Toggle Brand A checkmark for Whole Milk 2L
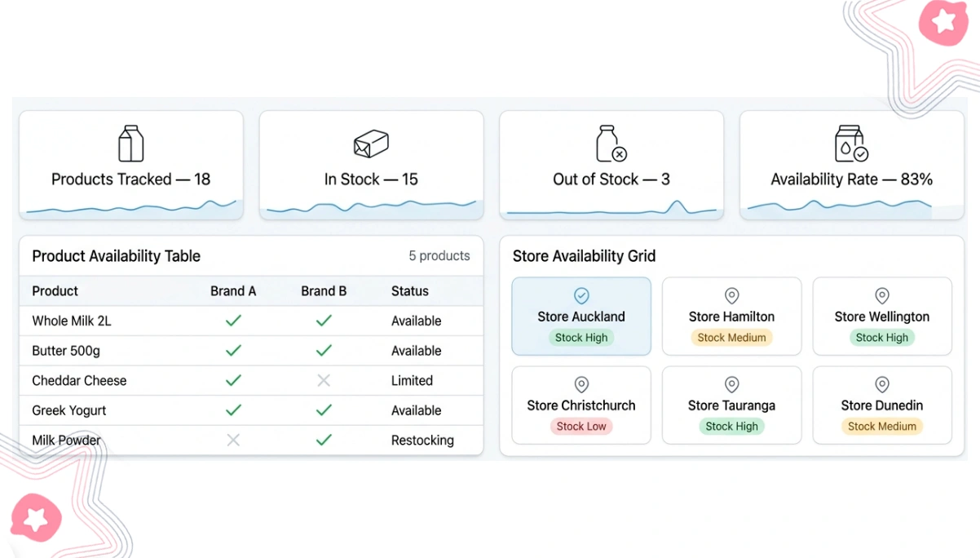 pos(233,321)
